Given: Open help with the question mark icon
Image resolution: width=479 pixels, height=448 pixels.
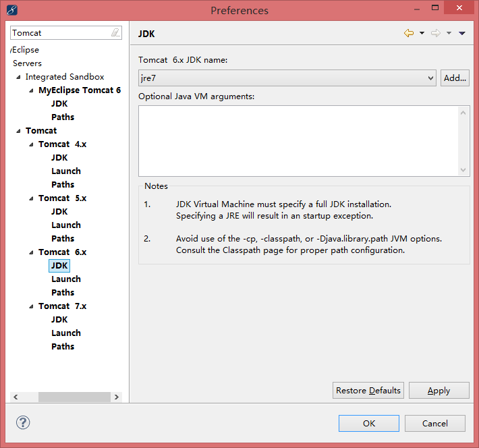Looking at the screenshot, I should pos(23,422).
